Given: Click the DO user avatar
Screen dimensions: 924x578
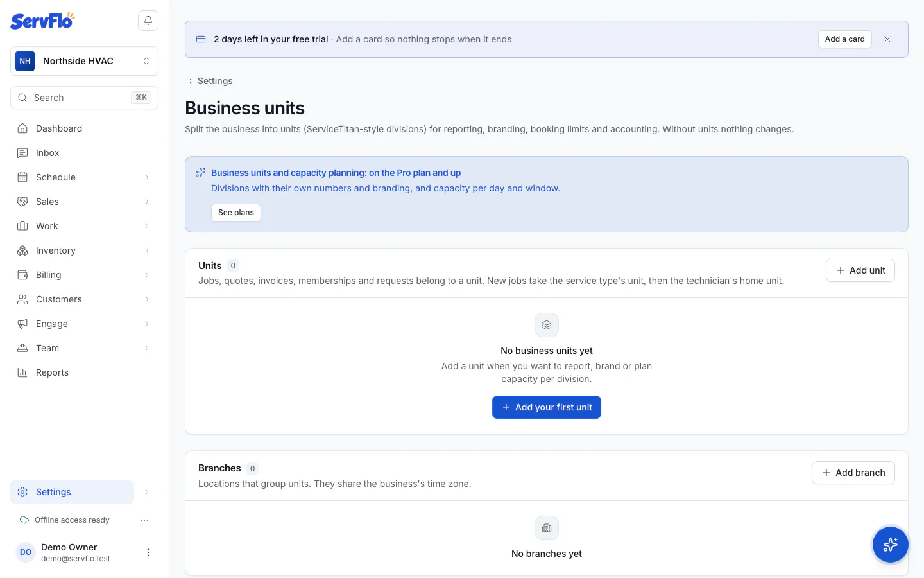Looking at the screenshot, I should (x=26, y=552).
